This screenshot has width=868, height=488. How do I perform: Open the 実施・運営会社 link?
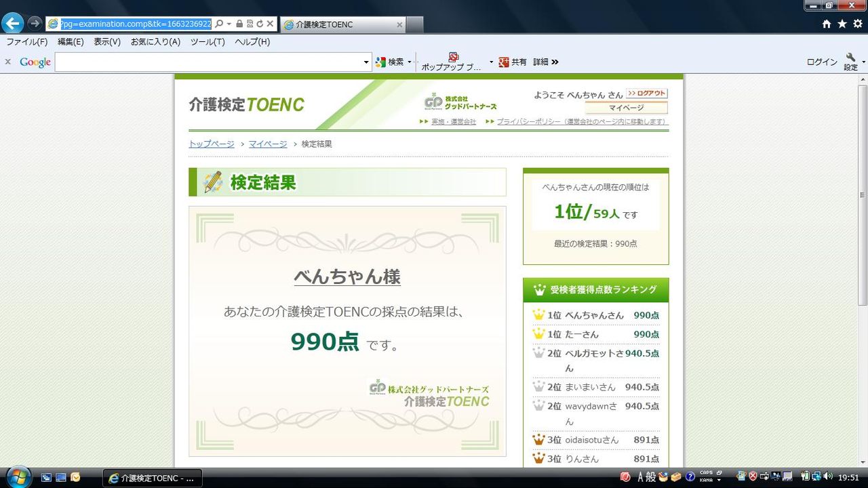click(454, 122)
